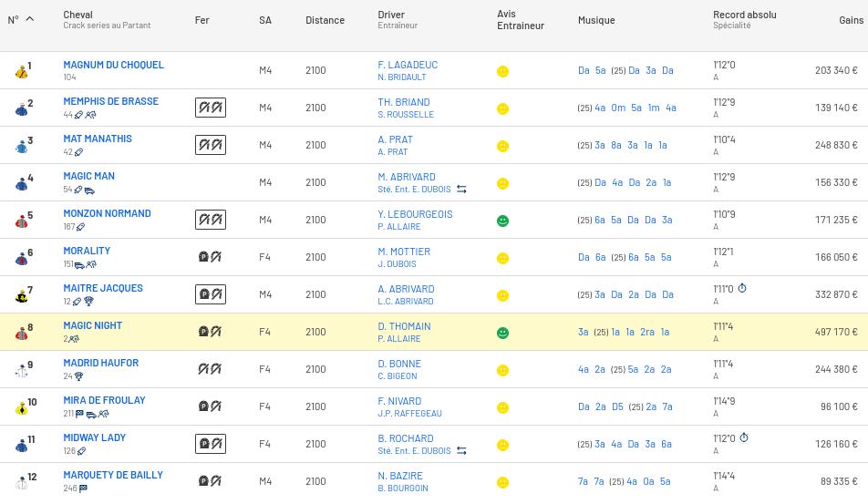Viewport: 868px width, 504px height.
Task: Click trophy icon under Maitre Jacques name
Action: (89, 302)
